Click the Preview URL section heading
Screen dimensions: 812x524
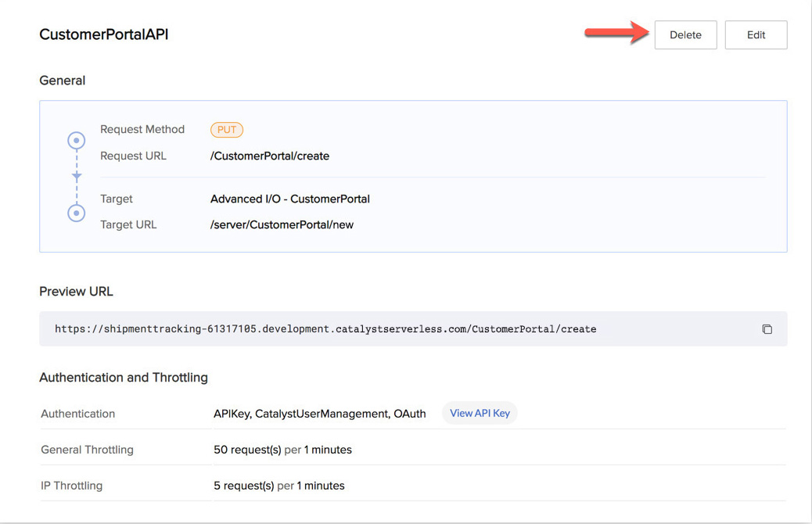76,292
